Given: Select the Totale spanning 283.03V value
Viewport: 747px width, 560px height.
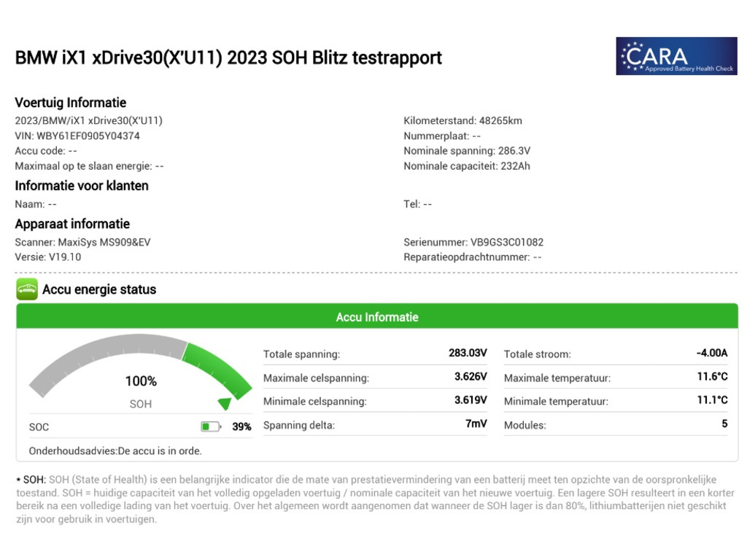Looking at the screenshot, I should [x=467, y=354].
